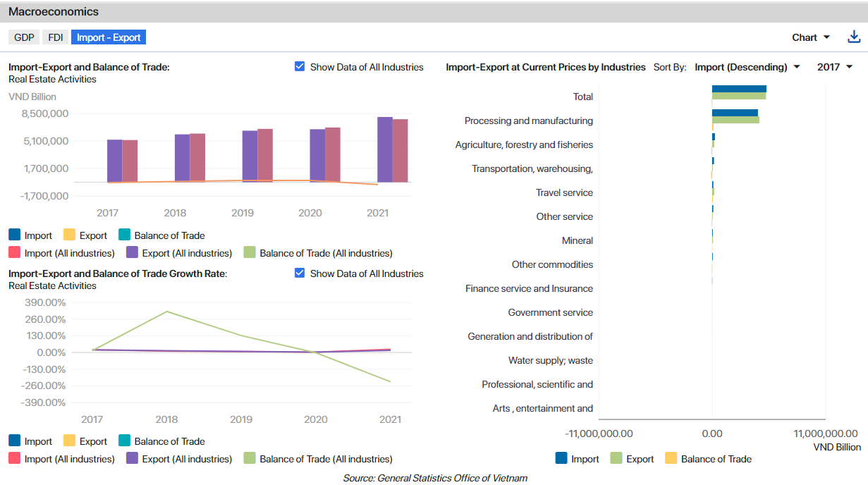This screenshot has height=485, width=868.
Task: Toggle Balance of Trade legend under top-left chart
Action: [125, 235]
